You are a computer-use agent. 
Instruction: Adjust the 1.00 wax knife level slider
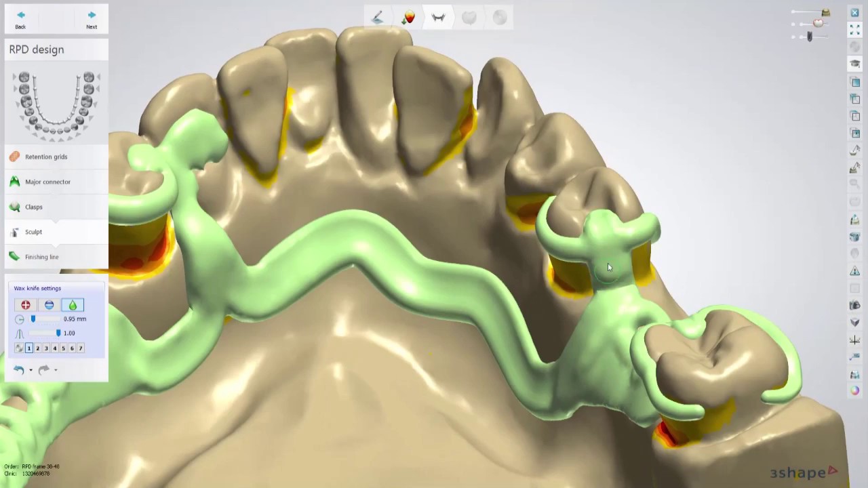point(43,333)
